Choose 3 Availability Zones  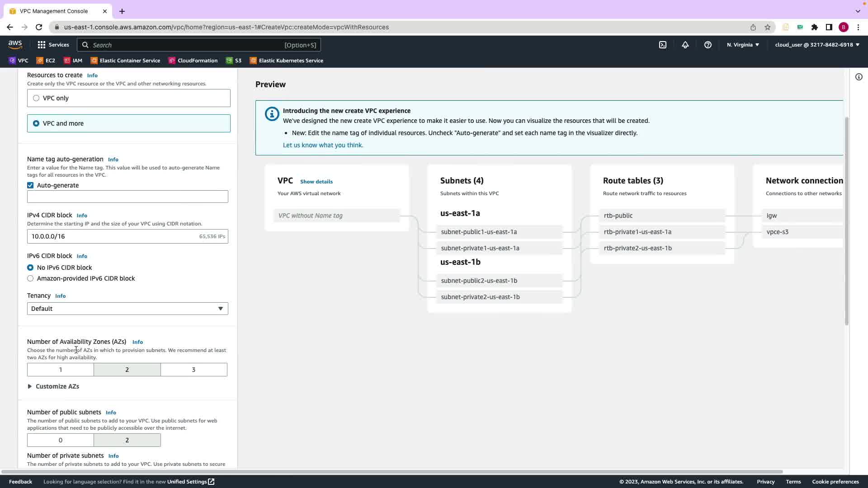pos(193,370)
